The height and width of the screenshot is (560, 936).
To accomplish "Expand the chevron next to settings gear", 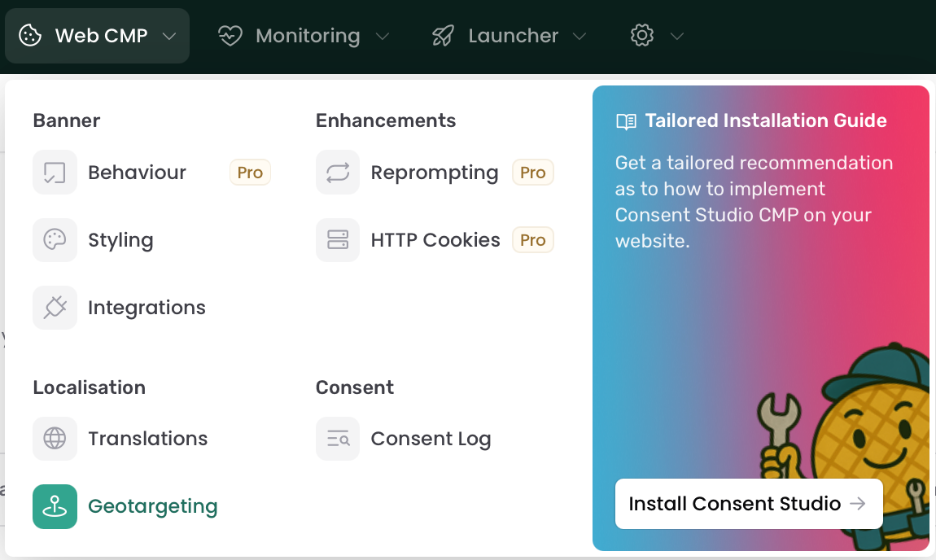I will point(677,37).
